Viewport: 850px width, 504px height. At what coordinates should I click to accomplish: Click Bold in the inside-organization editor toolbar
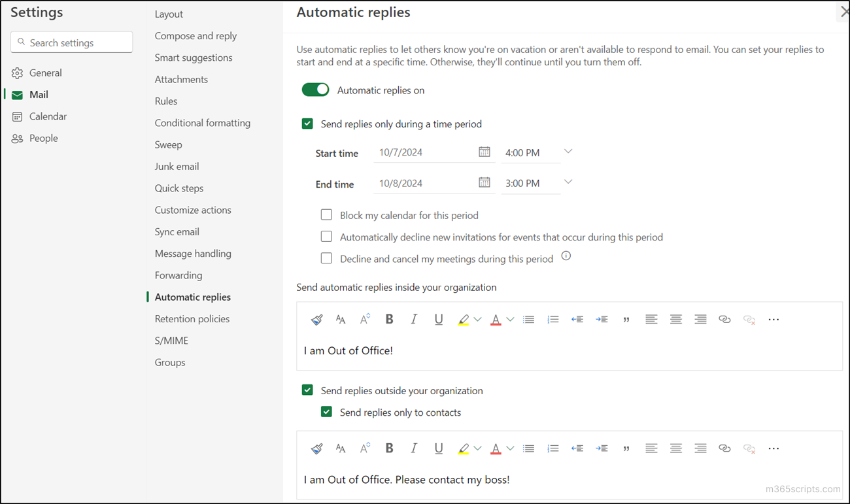(x=389, y=319)
